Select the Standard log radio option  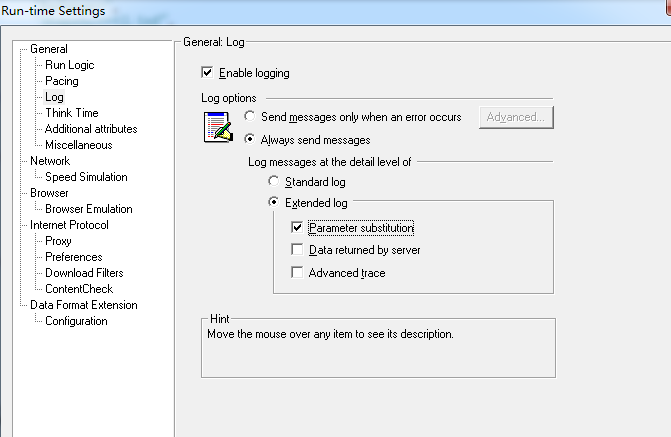tap(274, 182)
